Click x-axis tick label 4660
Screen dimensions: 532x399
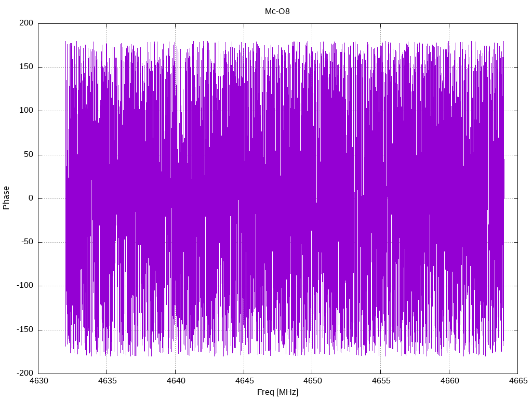[449, 381]
